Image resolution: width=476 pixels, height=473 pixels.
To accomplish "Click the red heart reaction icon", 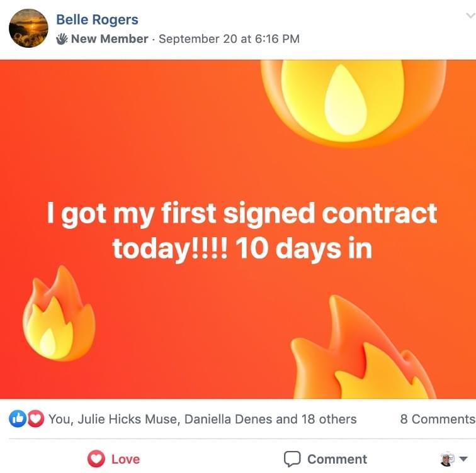I will point(36,419).
